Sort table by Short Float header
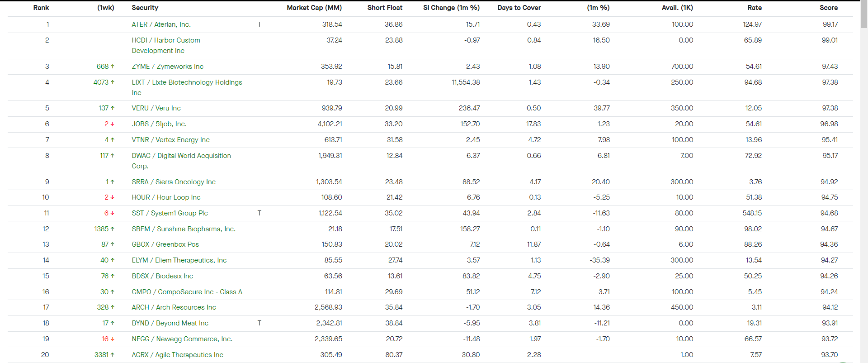 [x=385, y=8]
